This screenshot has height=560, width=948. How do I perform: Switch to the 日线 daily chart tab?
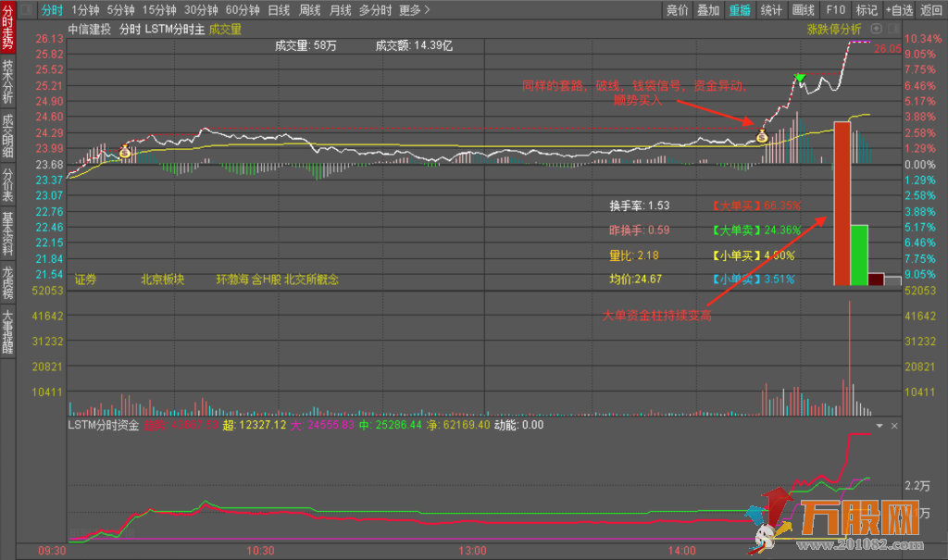tap(278, 10)
